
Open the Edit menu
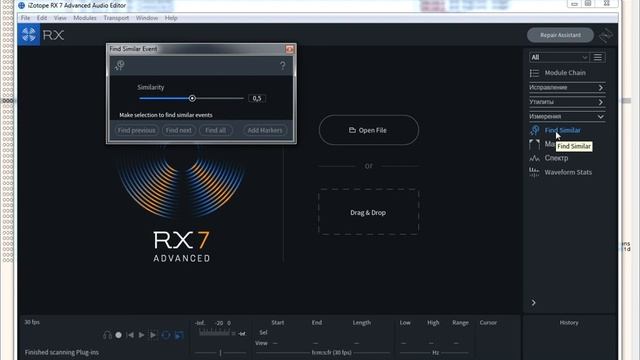coord(42,18)
